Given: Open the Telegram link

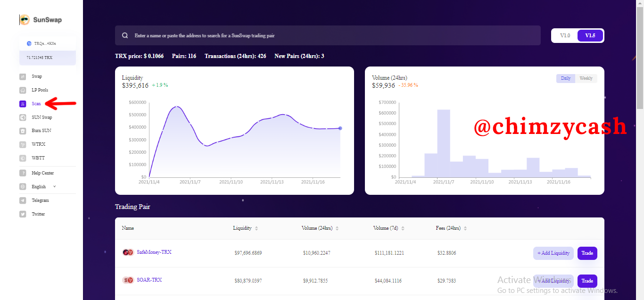Looking at the screenshot, I should click(40, 200).
